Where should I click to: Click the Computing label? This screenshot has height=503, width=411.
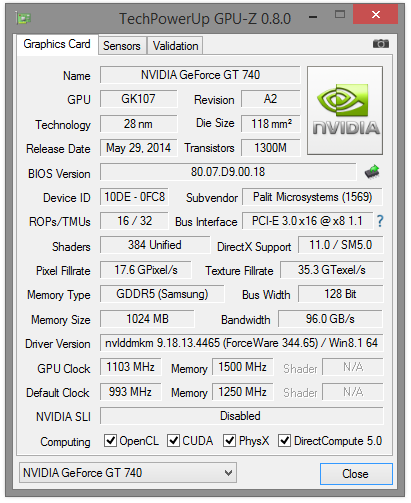(65, 442)
